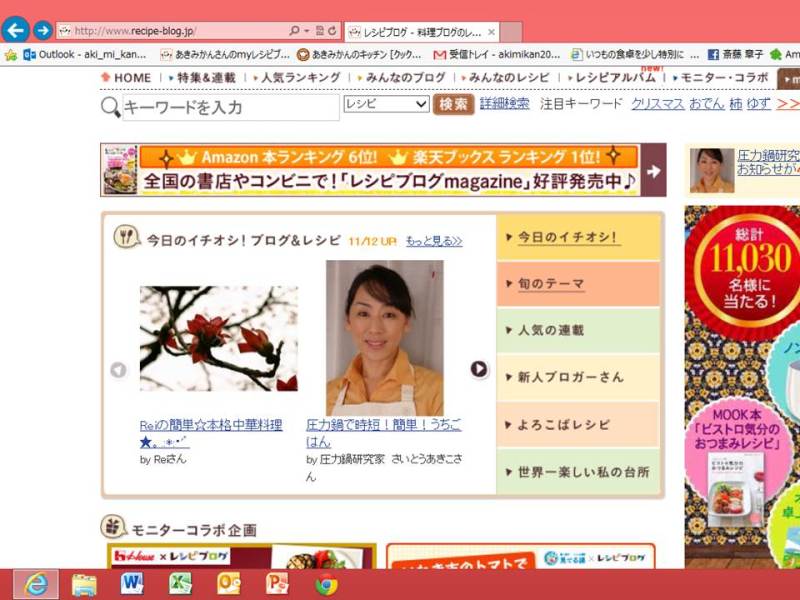This screenshot has width=800, height=600.
Task: Open the 受信トレイ Gmail bookmark
Action: coord(496,54)
